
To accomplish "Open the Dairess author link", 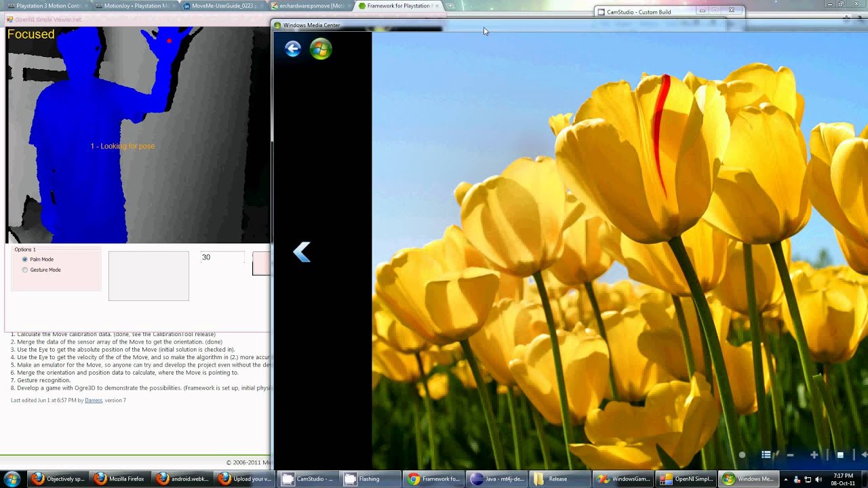I will [x=94, y=401].
